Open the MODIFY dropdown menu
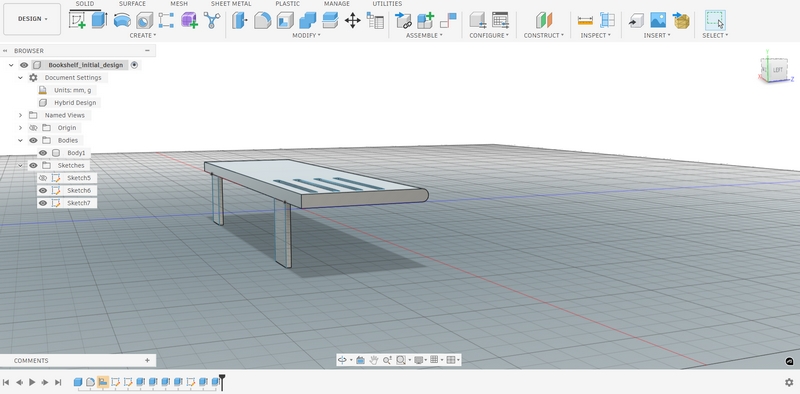Image resolution: width=800 pixels, height=394 pixels. [306, 35]
